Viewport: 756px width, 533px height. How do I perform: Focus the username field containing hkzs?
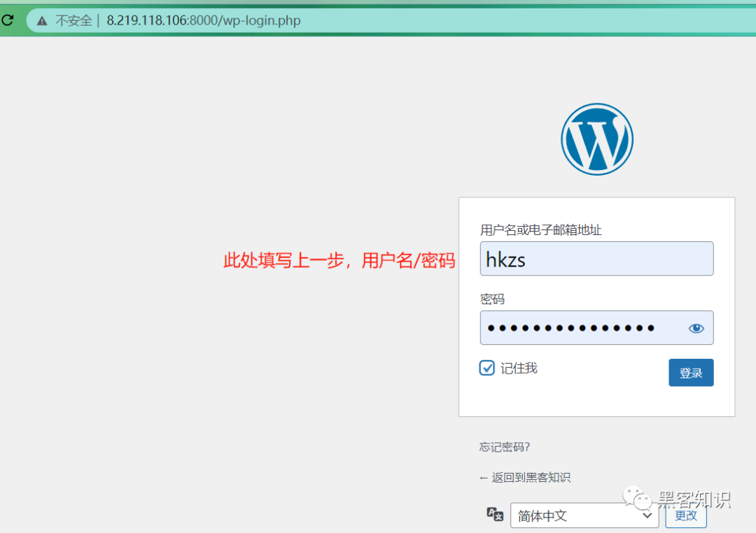(596, 259)
